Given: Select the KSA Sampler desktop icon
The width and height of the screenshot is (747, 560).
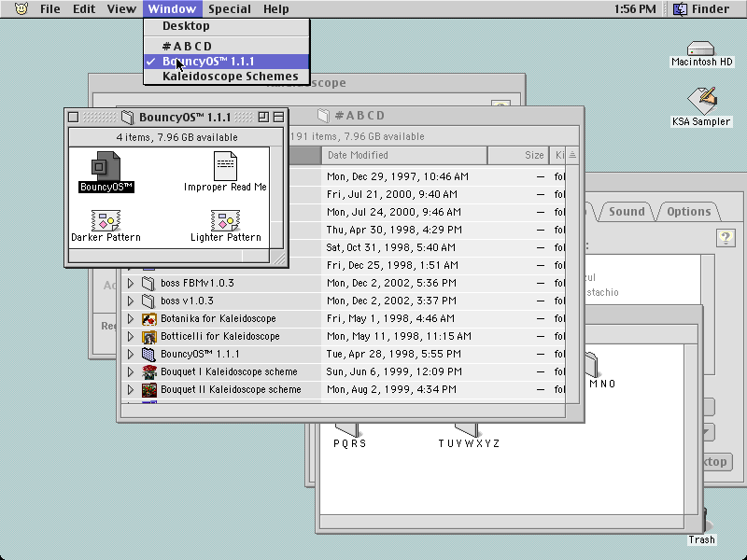Looking at the screenshot, I should [702, 101].
